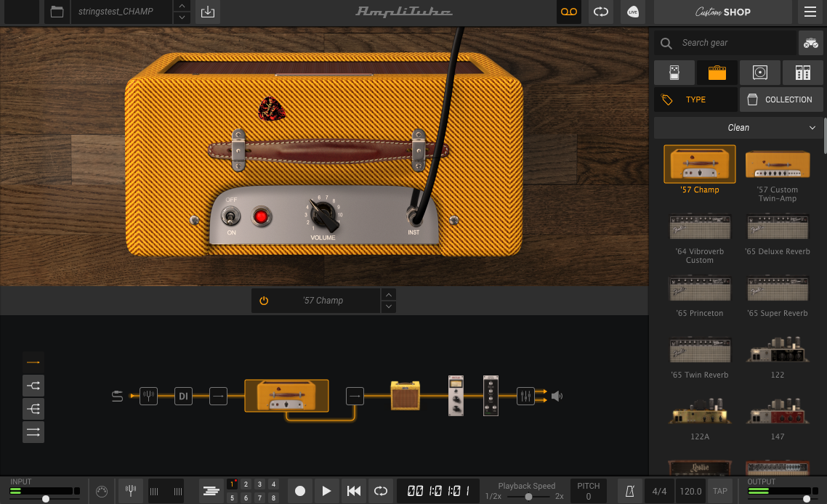The image size is (827, 504).
Task: Click the amp VOLUME knob
Action: pyautogui.click(x=324, y=215)
